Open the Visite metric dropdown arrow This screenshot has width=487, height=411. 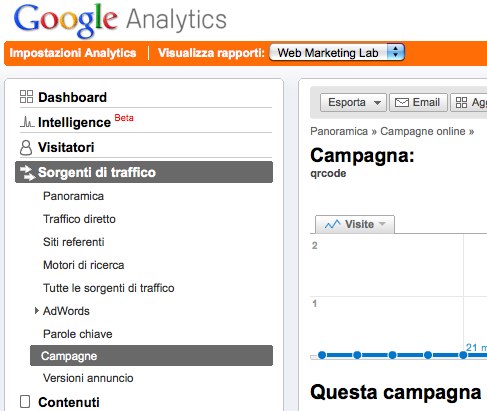[382, 224]
